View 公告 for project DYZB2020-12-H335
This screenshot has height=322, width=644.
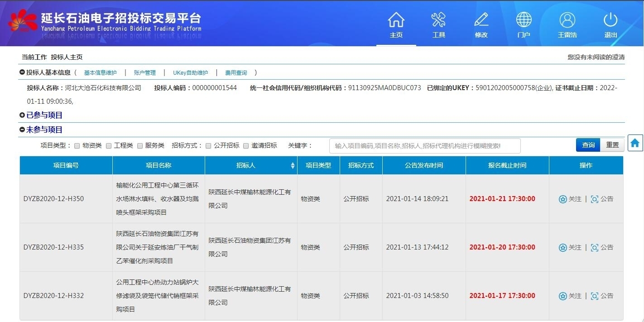point(602,247)
